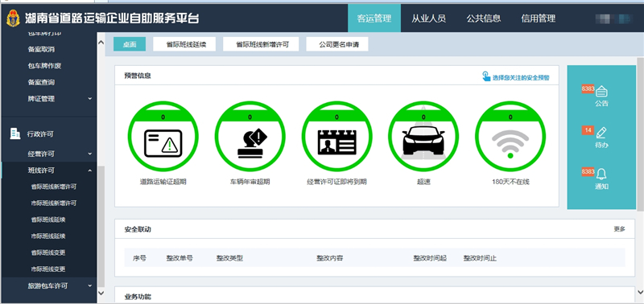Switch to the 客运管理 top tab

(x=374, y=18)
